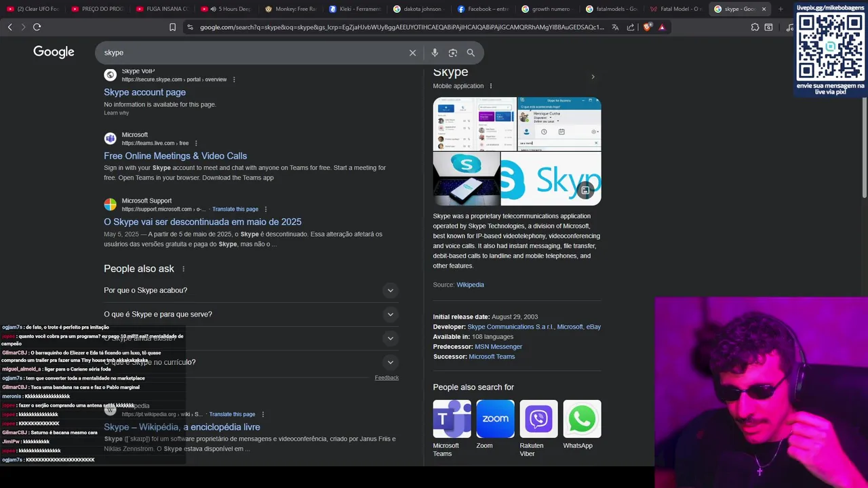The image size is (868, 488).
Task: Open Microsoft Teams in People also search for
Action: tap(452, 428)
